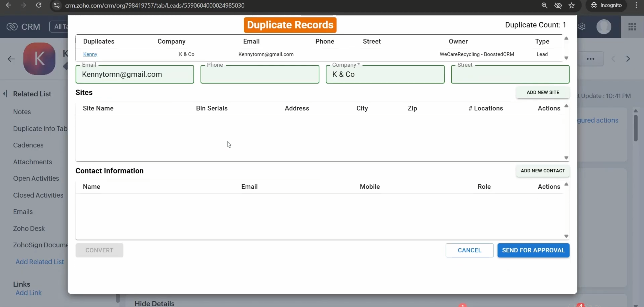Click the Company input field

click(x=385, y=74)
